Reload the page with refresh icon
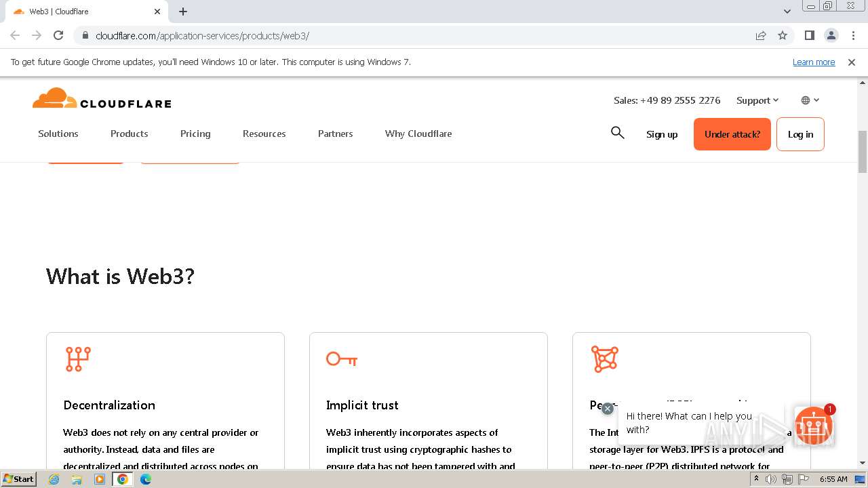 [x=58, y=35]
